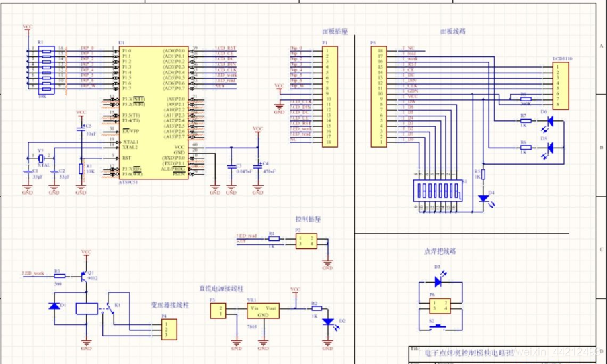The width and height of the screenshot is (607, 364).
Task: Click the KEY net label beside P0.7
Action: [x=220, y=86]
